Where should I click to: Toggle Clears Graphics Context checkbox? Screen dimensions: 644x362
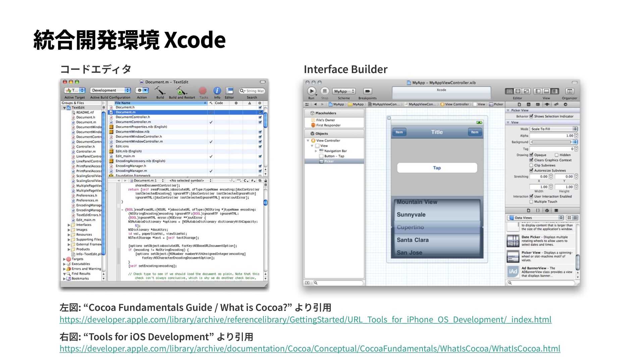(x=531, y=160)
